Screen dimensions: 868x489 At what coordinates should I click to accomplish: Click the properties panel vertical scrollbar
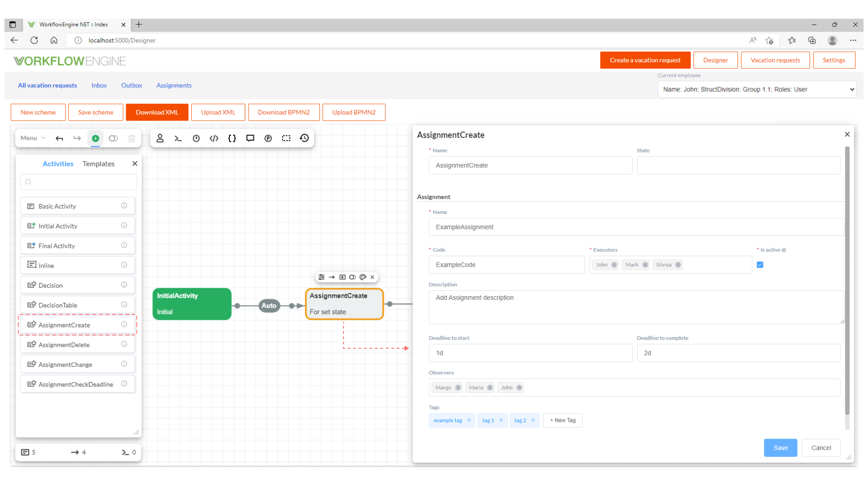(847, 281)
